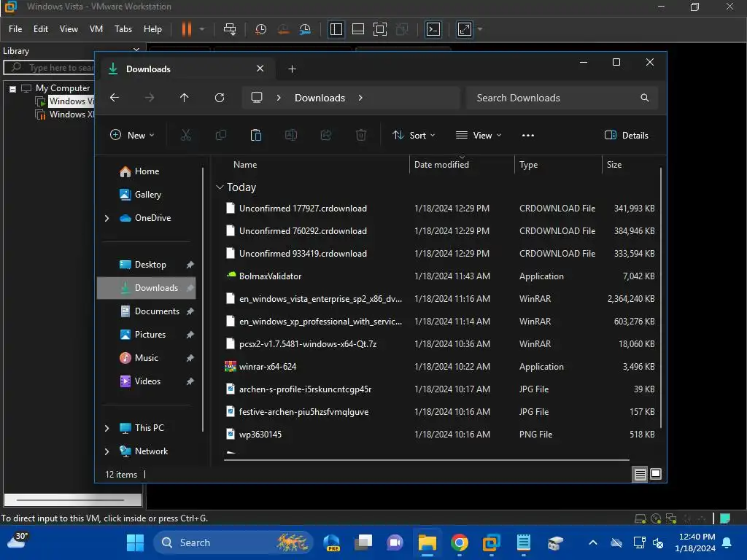Screen dimensions: 747x560
Task: Click the Search Downloads field
Action: (562, 98)
